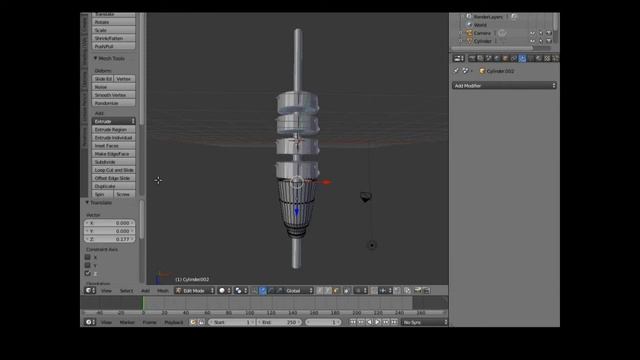Image resolution: width=640 pixels, height=360 pixels.
Task: Open the Playback menu in timeline
Action: coord(173,322)
